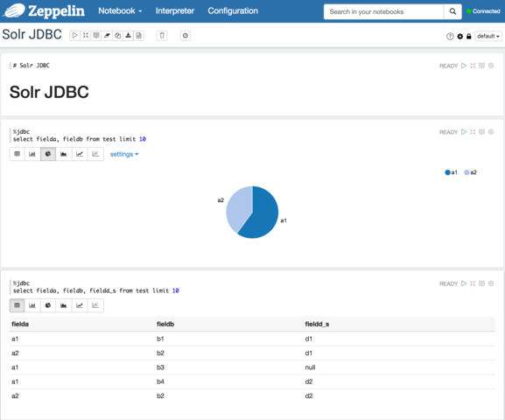The height and width of the screenshot is (420, 505).
Task: Select pie chart view in second paragraph
Action: 48,154
